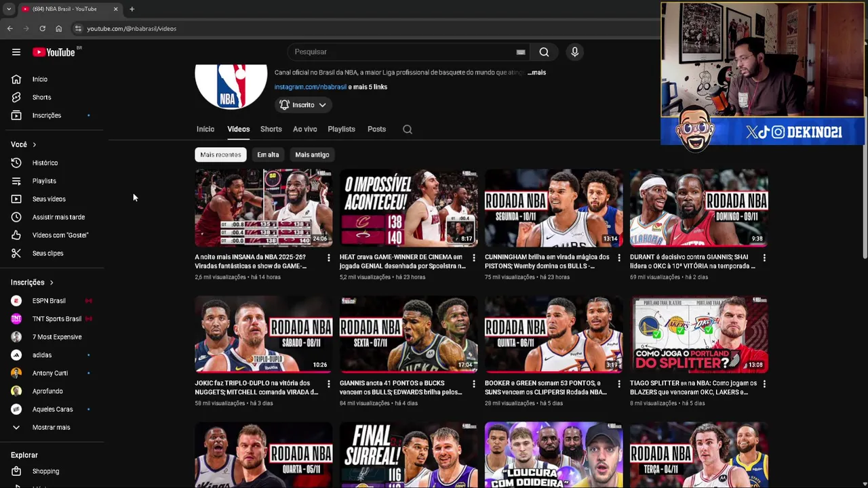Switch to the Vídeos channel tab
The image size is (868, 488).
pos(238,129)
